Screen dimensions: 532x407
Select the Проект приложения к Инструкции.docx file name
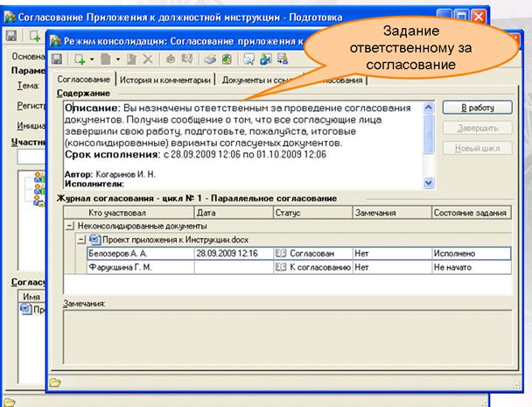click(x=175, y=240)
